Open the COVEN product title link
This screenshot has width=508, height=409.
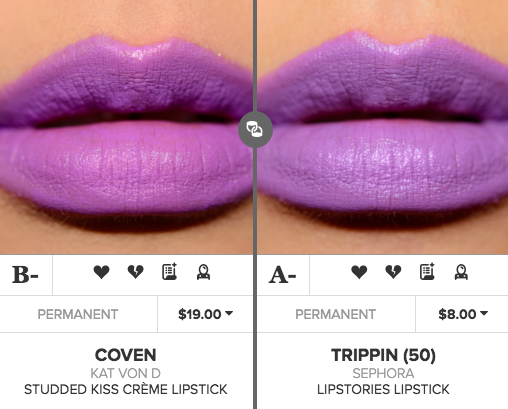(x=126, y=355)
